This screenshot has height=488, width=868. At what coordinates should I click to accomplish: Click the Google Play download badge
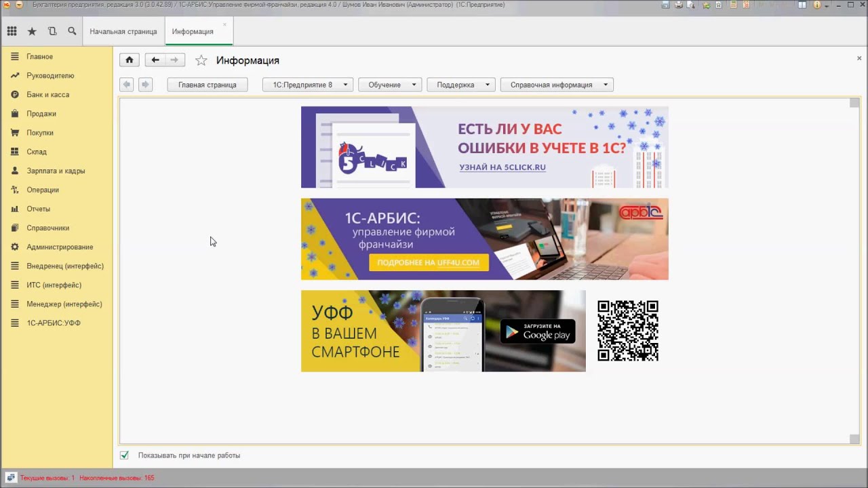[538, 331]
